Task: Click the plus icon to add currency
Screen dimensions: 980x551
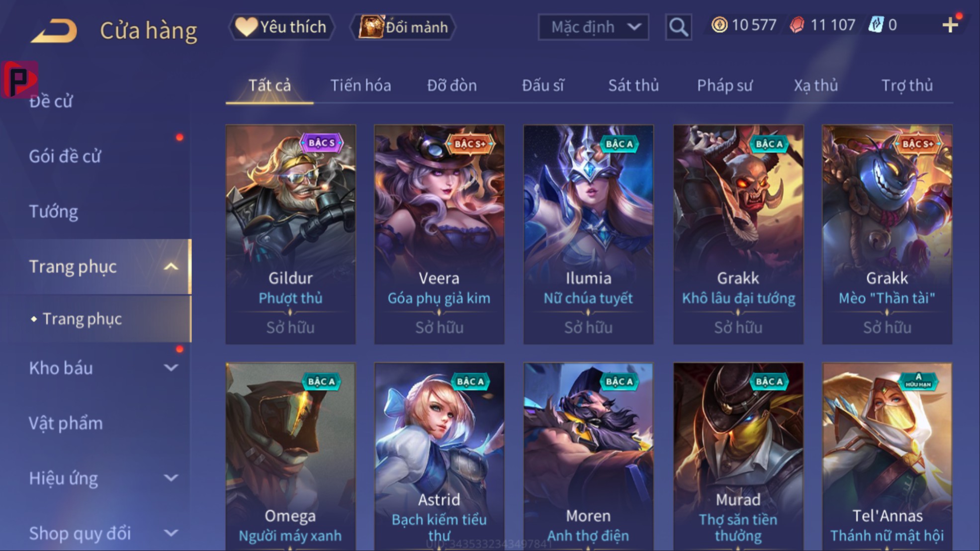Action: 950,25
